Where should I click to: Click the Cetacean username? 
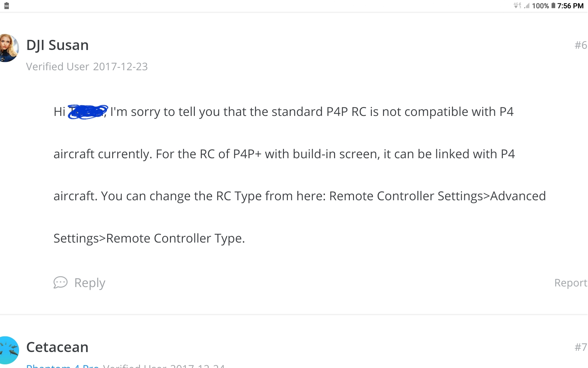coord(57,347)
